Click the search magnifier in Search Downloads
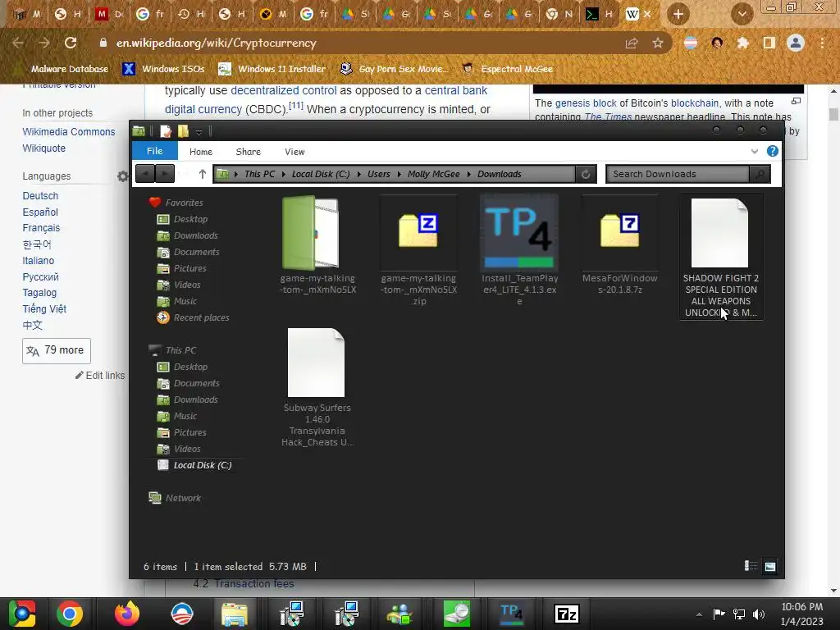The image size is (840, 630). point(760,174)
